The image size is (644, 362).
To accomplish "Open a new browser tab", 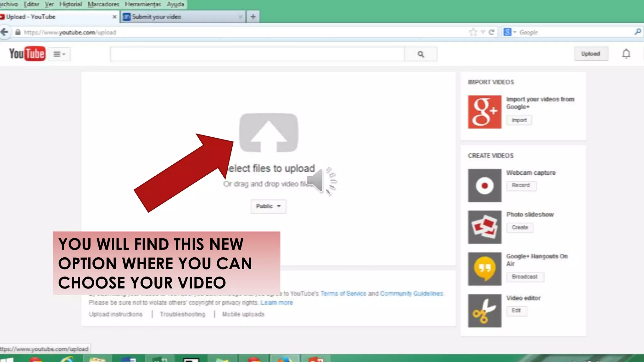I will [253, 17].
